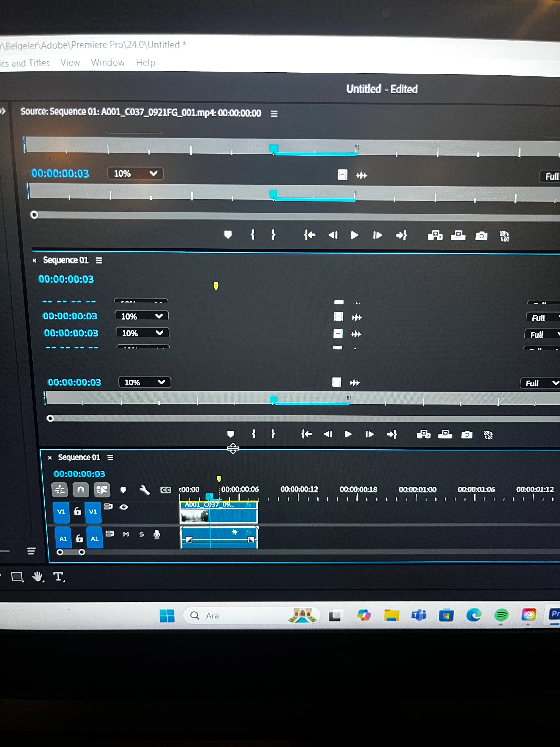
Task: Toggle V1 track output eye icon
Action: coord(124,507)
